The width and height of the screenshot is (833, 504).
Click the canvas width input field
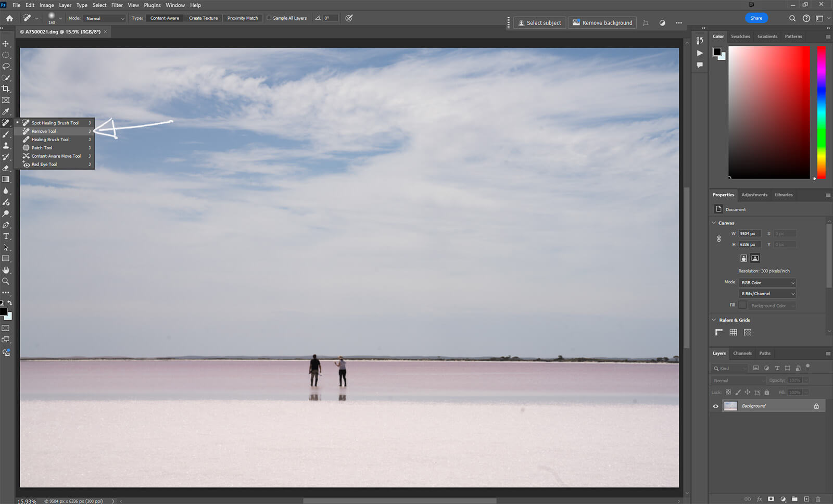749,234
